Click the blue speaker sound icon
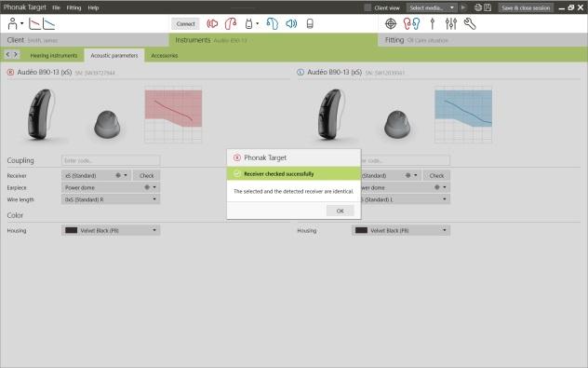 coord(291,23)
